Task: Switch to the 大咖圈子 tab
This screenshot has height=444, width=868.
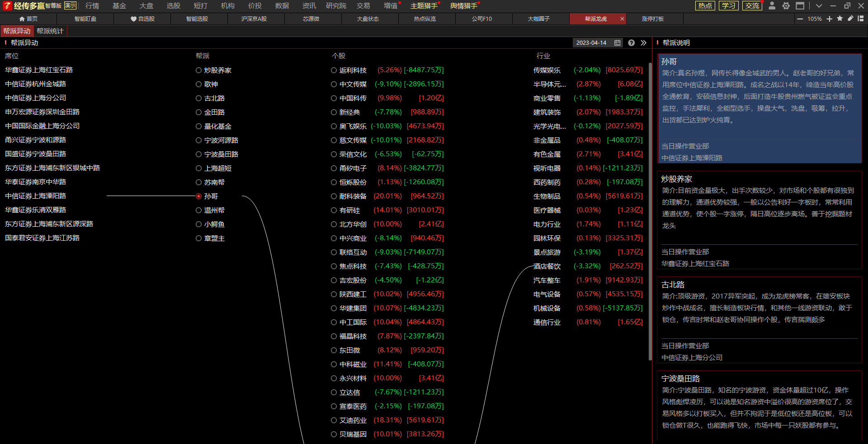Action: coord(539,19)
